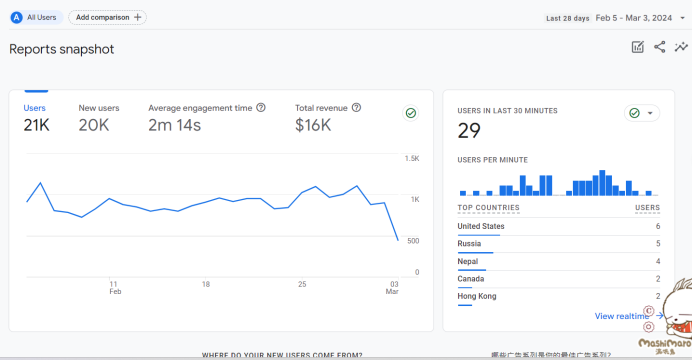Image resolution: width=693 pixels, height=361 pixels.
Task: Click the TOP COUNTRIES column header
Action: click(488, 208)
